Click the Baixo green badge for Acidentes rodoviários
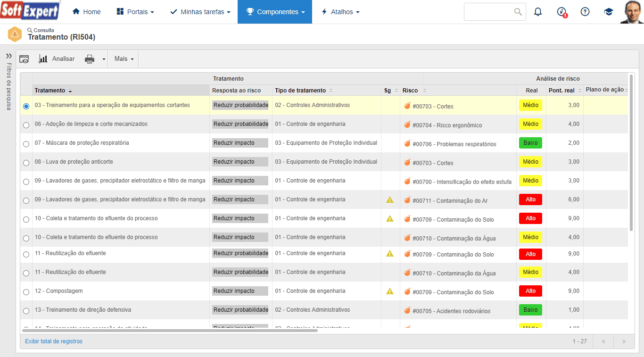 530,310
